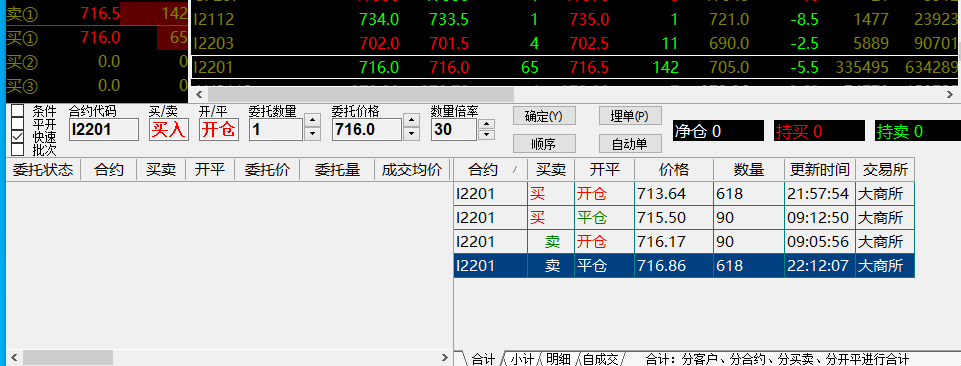Click the 委托量 column header

click(x=336, y=170)
